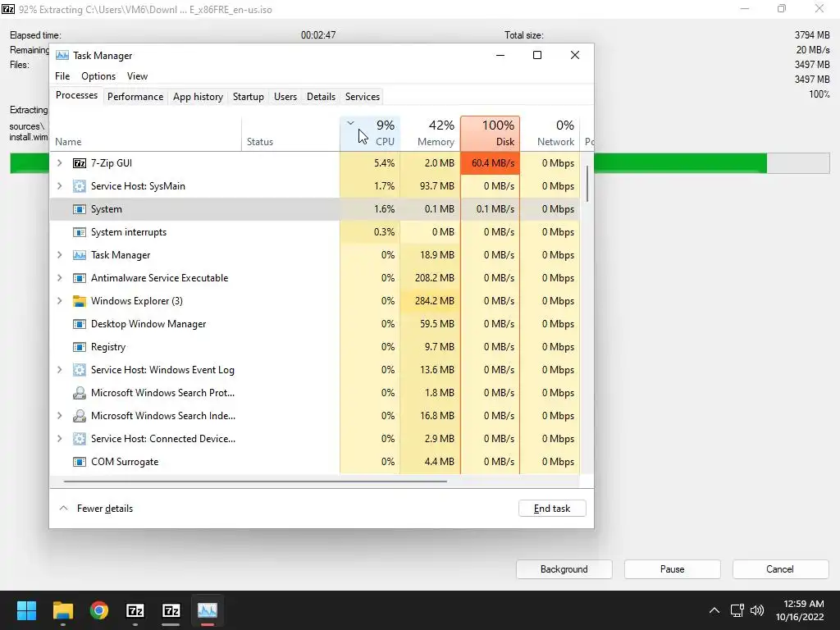Click the Service Host: SysMain gear icon
The height and width of the screenshot is (630, 840).
pyautogui.click(x=80, y=186)
